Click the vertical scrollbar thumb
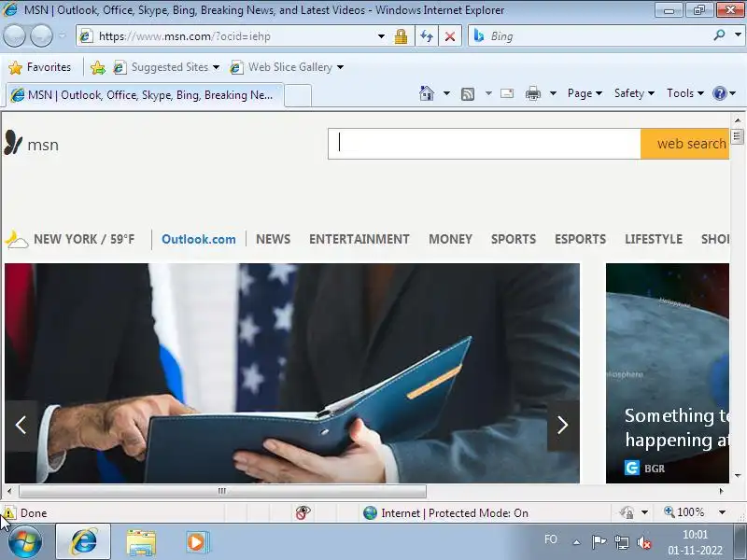The image size is (747, 560). pos(737,136)
